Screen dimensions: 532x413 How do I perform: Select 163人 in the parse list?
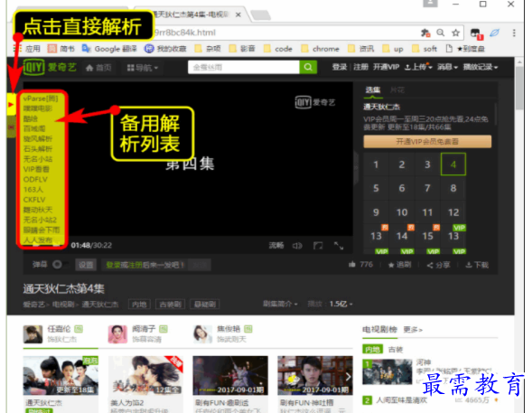pyautogui.click(x=33, y=190)
